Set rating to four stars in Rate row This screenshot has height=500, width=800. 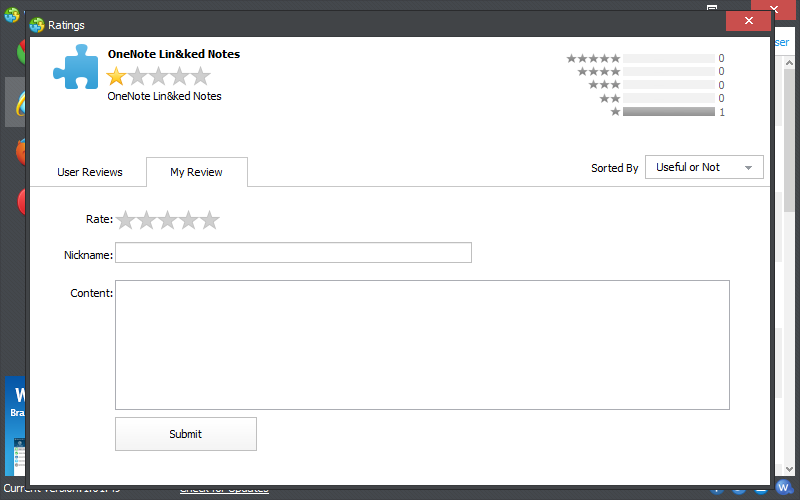coord(188,220)
